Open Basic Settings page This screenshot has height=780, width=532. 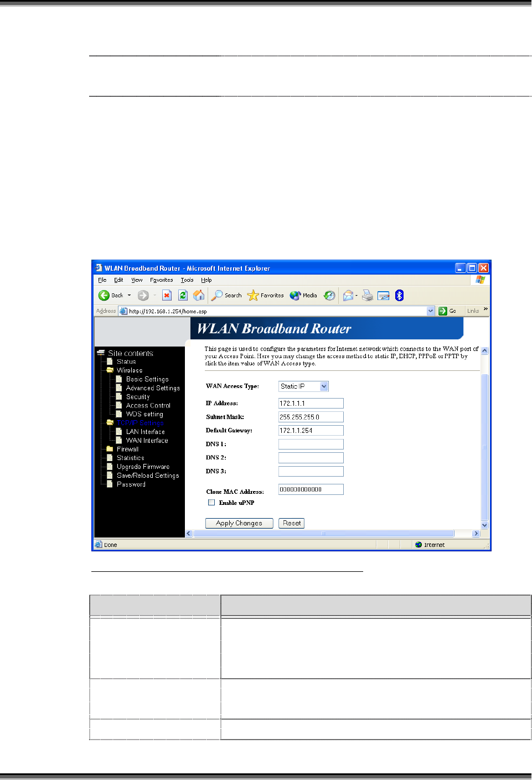coord(147,379)
